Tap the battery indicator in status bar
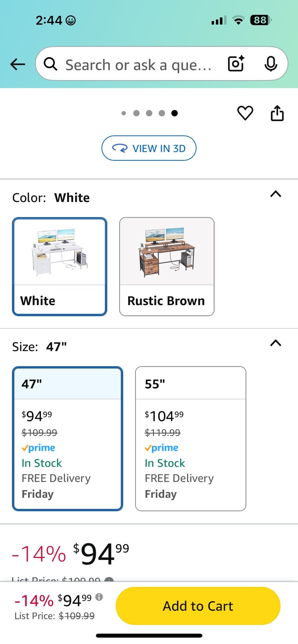 pos(260,20)
